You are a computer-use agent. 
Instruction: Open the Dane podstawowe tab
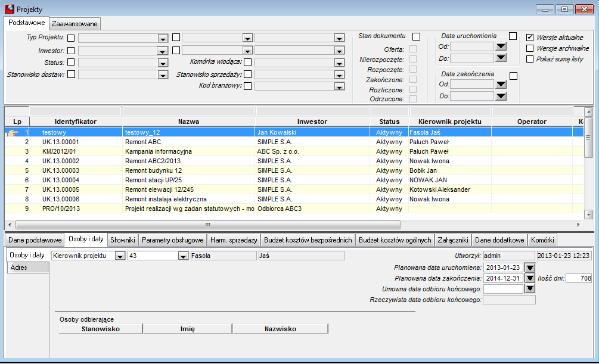(35, 240)
